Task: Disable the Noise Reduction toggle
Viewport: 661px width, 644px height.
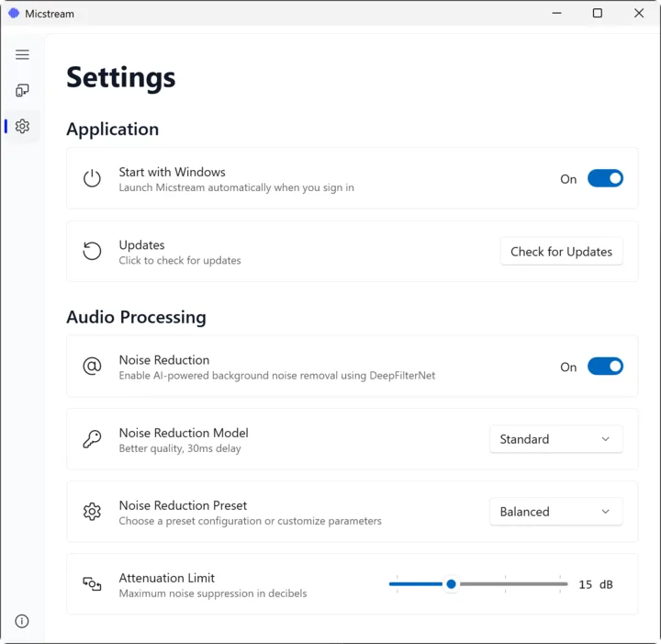Action: click(605, 366)
